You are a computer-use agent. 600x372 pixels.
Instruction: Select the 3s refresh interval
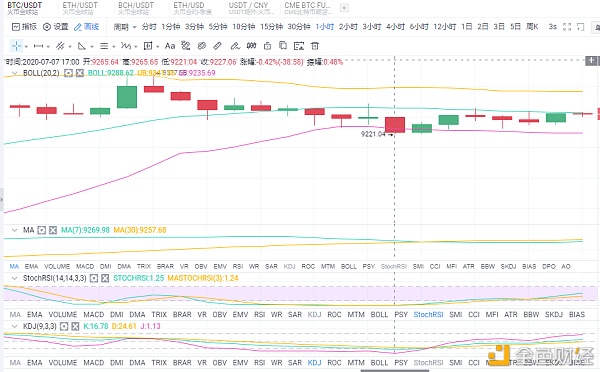[552, 27]
